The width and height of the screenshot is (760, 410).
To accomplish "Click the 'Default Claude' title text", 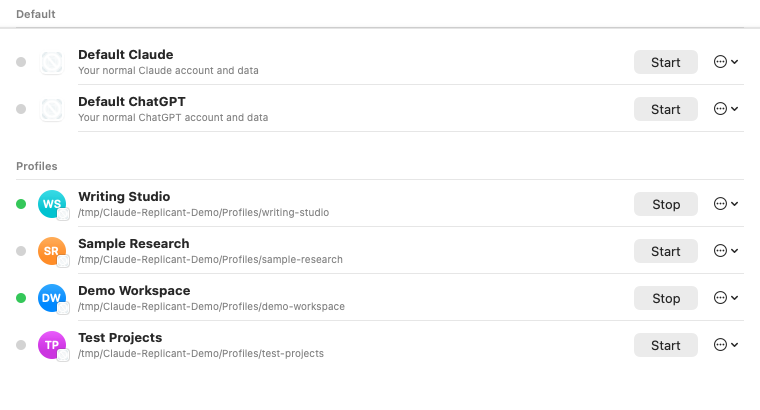I will pos(126,54).
